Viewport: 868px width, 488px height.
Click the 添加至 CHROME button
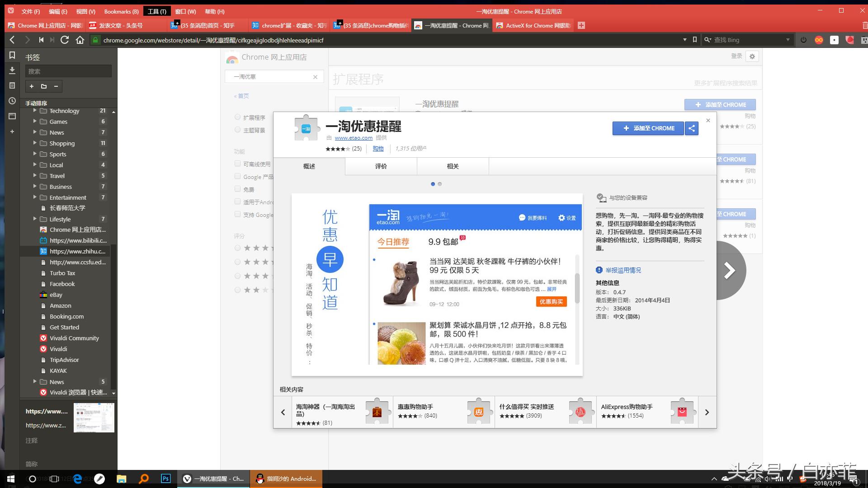pos(648,128)
